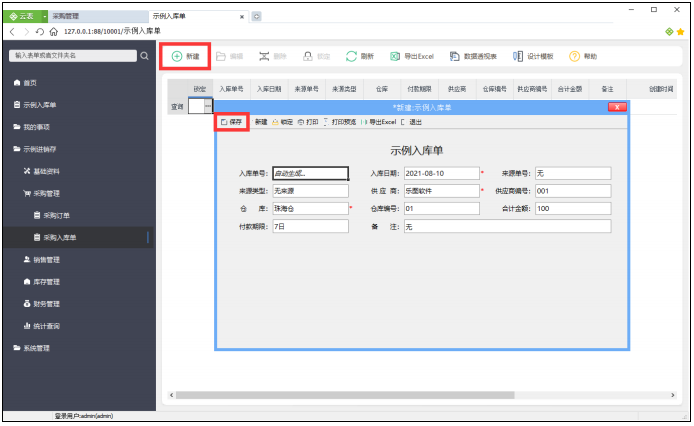Collapse 示例进销存 folder in sidebar
Image resolution: width=694 pixels, height=426 pixels.
pyautogui.click(x=35, y=149)
